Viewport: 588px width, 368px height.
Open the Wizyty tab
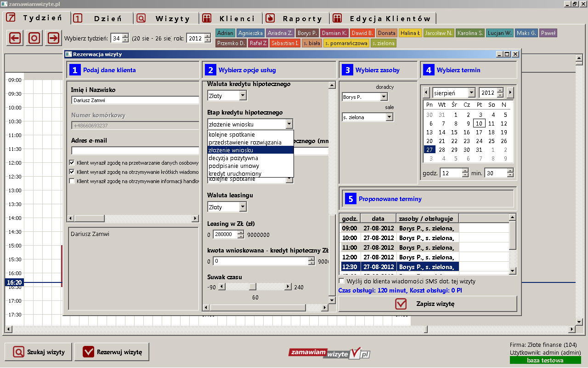tap(167, 18)
